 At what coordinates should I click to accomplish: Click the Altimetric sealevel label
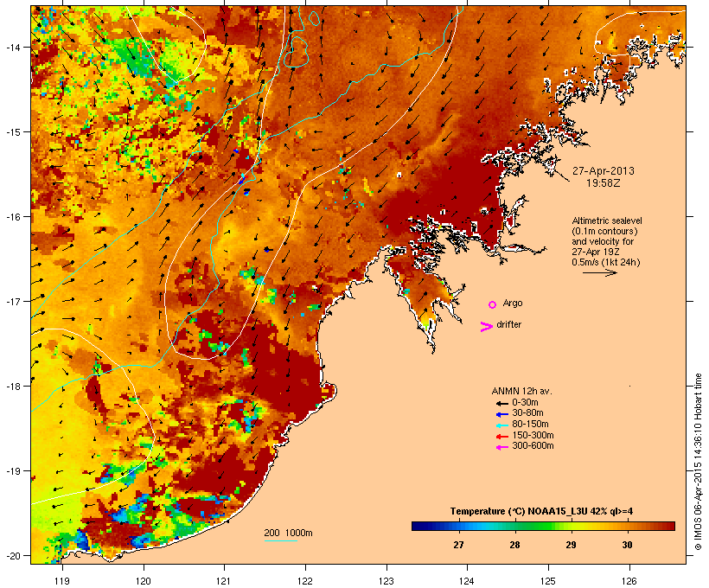click(607, 220)
